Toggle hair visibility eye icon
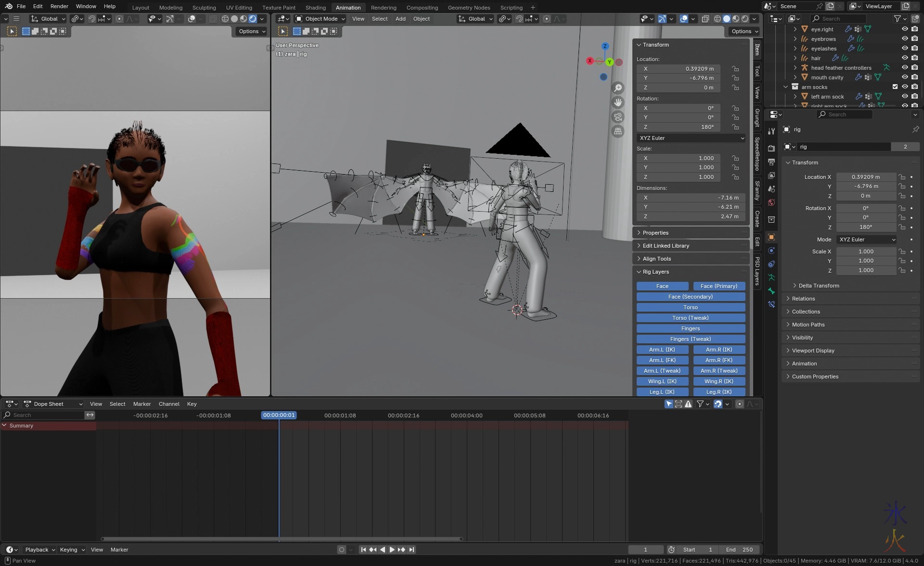 click(x=905, y=58)
